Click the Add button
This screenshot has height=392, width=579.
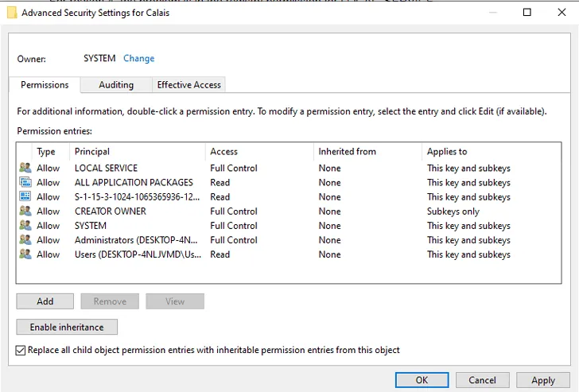pyautogui.click(x=45, y=301)
